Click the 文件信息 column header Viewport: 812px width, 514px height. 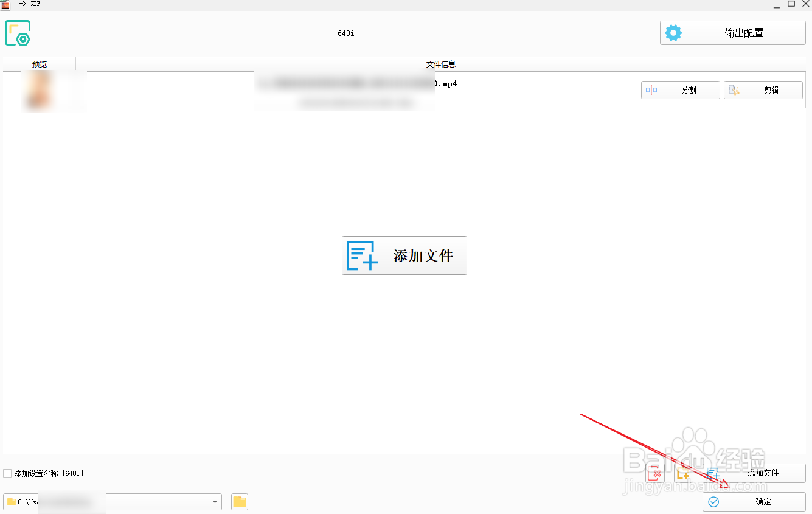point(440,63)
